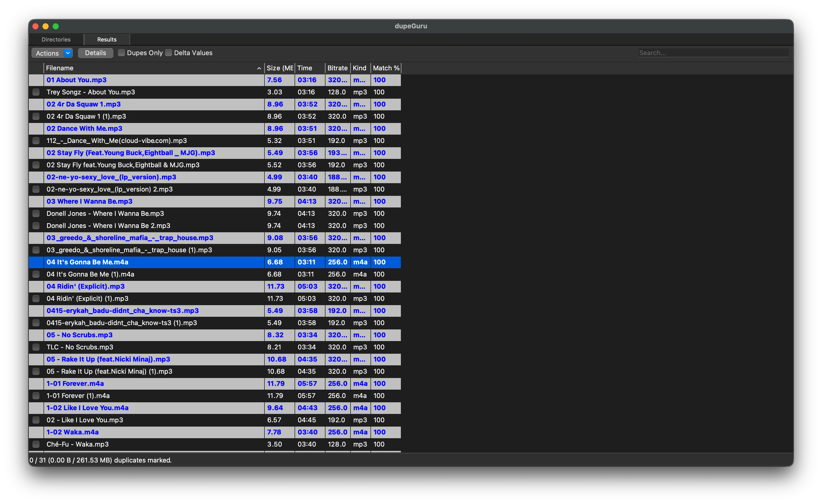Mark 04 It's Gonna Be Me (1).m4a checkbox
Viewport: 822px width, 504px height.
36,274
